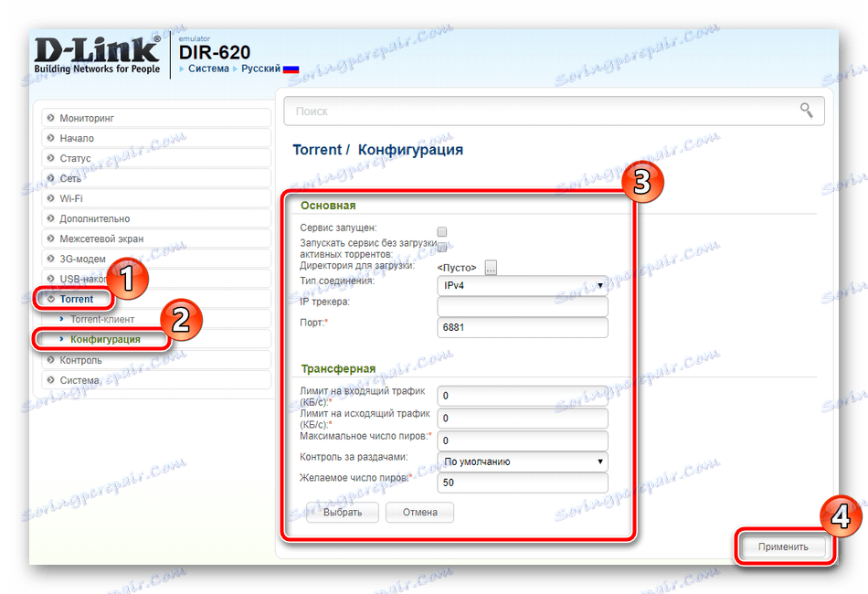
Task: Click the IP трекера input field
Action: click(522, 306)
